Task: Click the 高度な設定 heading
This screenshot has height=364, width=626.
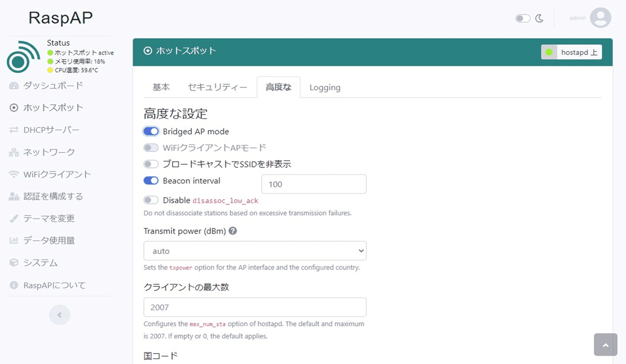Action: (176, 113)
